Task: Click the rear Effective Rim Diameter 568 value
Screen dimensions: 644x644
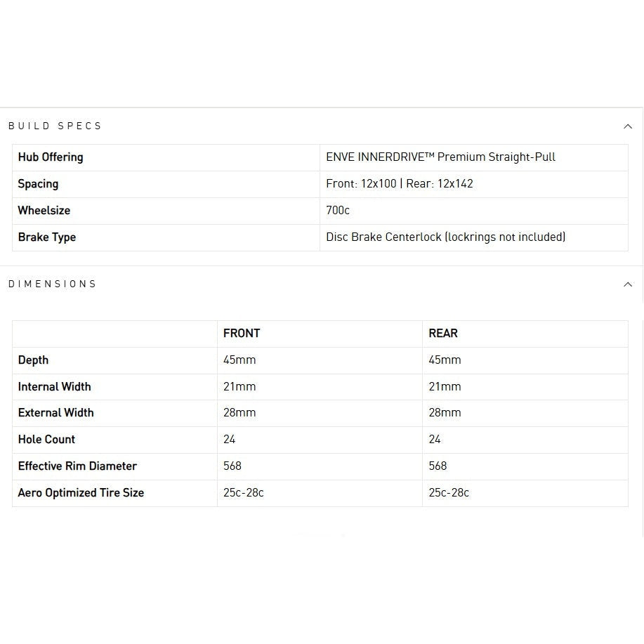Action: click(x=438, y=466)
